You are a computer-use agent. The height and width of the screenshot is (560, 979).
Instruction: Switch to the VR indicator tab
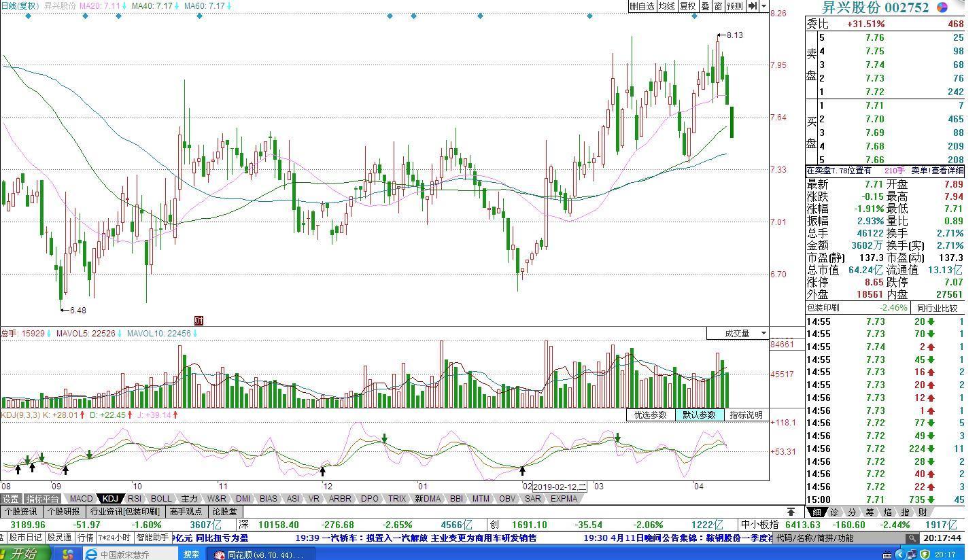tap(314, 499)
